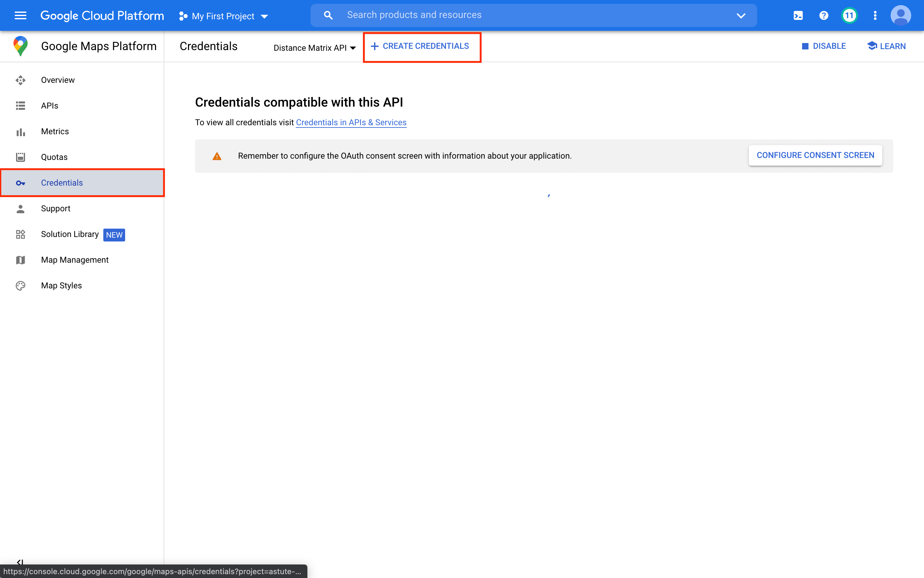
Task: Click the Overview sidebar icon
Action: 21,80
